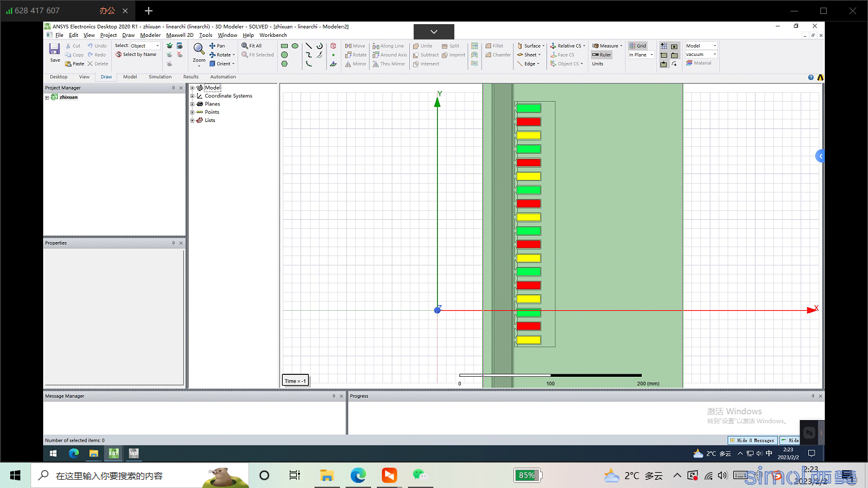
Task: Toggle the Ruler display
Action: coord(601,55)
